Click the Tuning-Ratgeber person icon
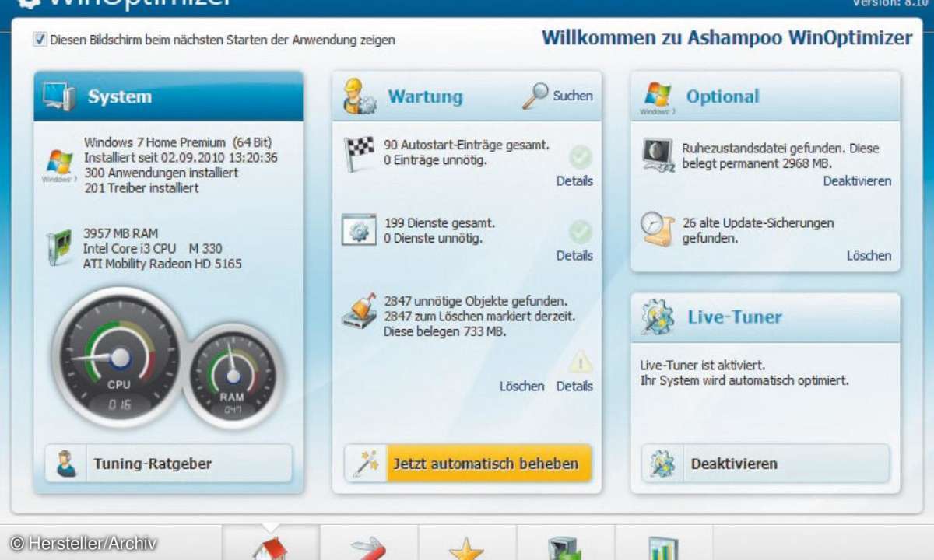This screenshot has height=560, width=934. pyautogui.click(x=66, y=464)
